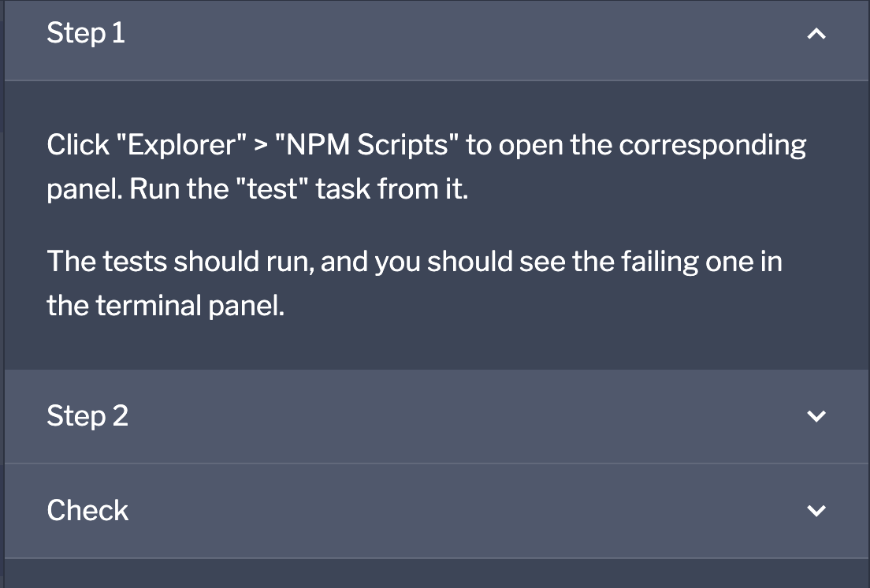Select the Step 2 title text
Viewport: 870px width, 588px height.
click(87, 416)
